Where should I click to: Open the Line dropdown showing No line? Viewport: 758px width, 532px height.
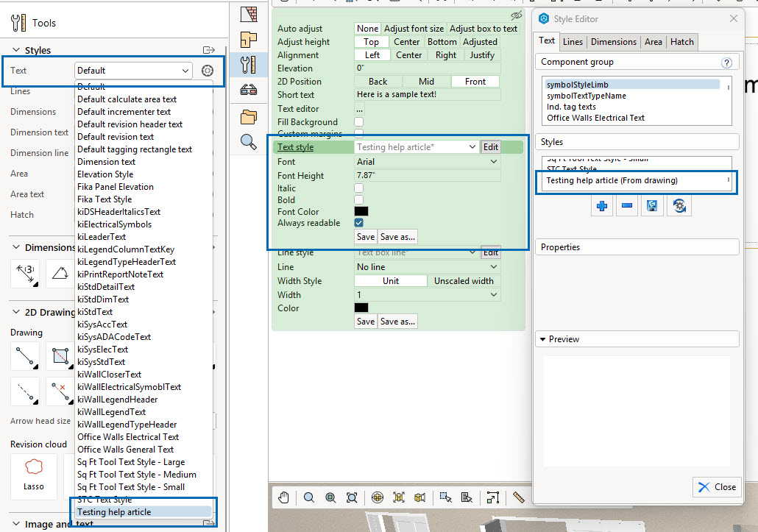[428, 267]
